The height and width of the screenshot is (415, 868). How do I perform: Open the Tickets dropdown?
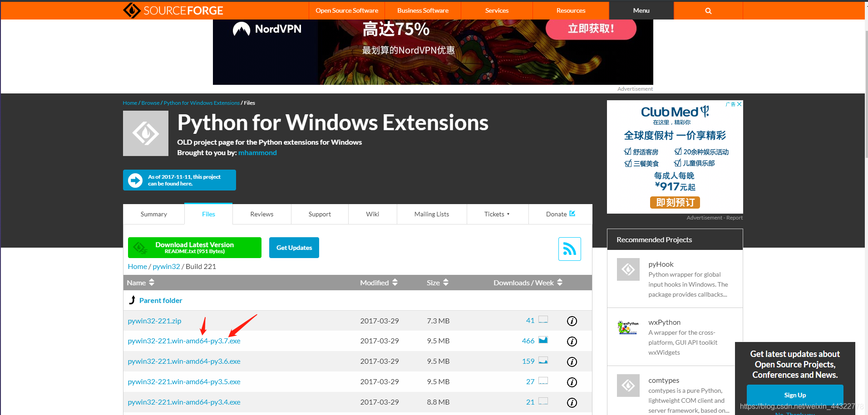click(x=497, y=214)
